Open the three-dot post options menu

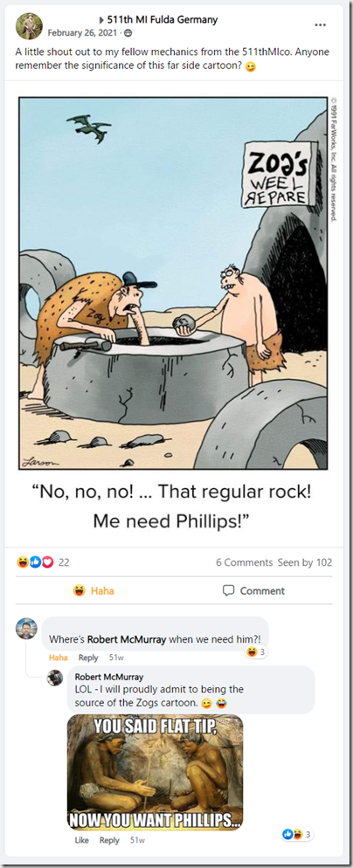tap(321, 25)
